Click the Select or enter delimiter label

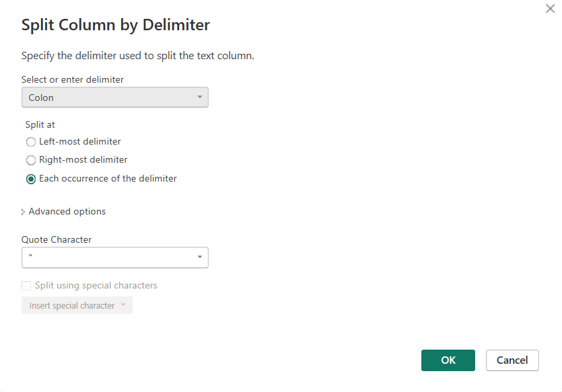[x=73, y=79]
